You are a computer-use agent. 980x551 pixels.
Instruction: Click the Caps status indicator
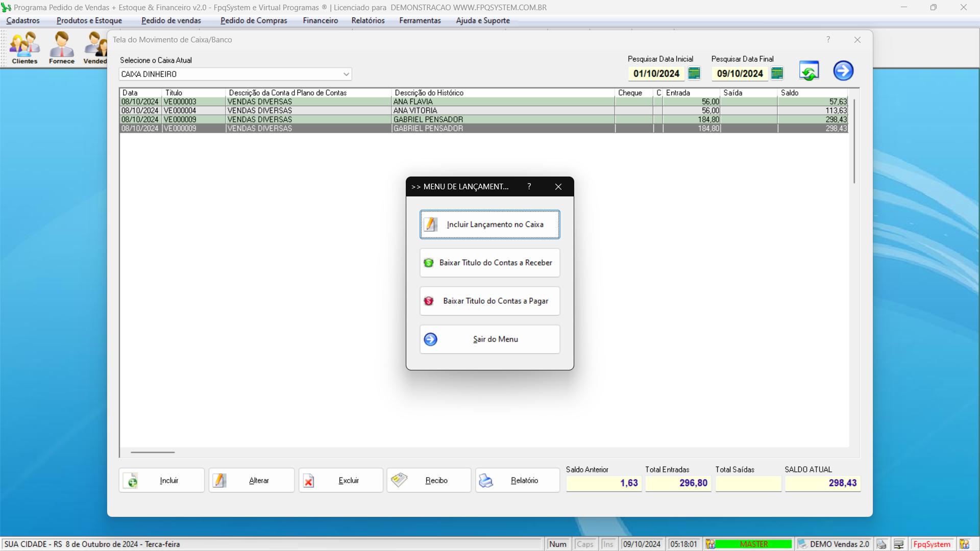[585, 544]
